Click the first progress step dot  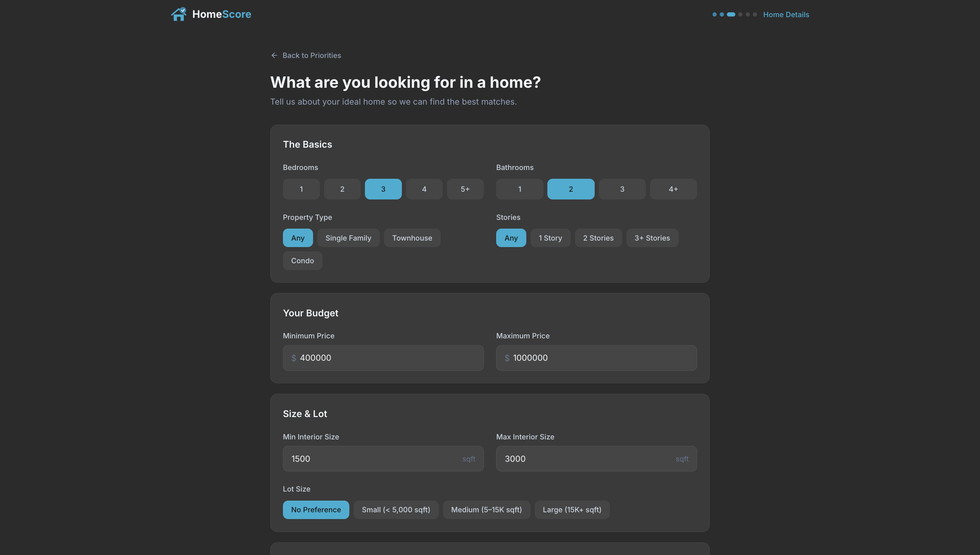pyautogui.click(x=714, y=15)
